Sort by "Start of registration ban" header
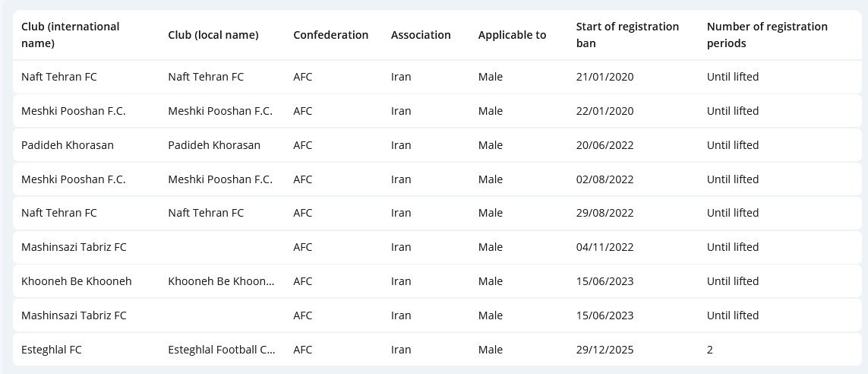868x374 pixels. pyautogui.click(x=627, y=35)
